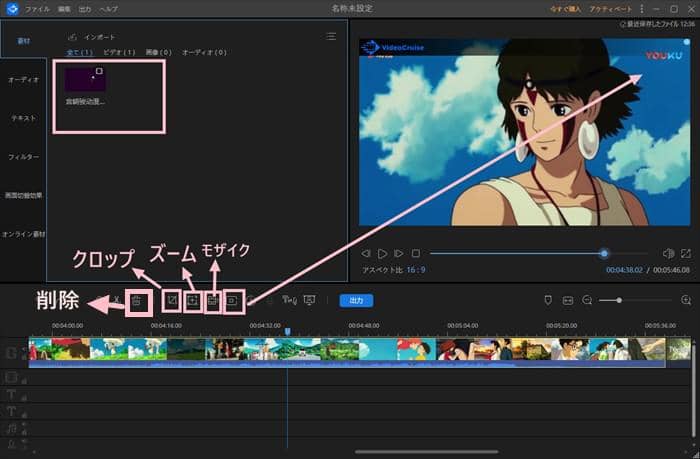Click the delete trash icon
This screenshot has width=700, height=459.
tap(138, 301)
